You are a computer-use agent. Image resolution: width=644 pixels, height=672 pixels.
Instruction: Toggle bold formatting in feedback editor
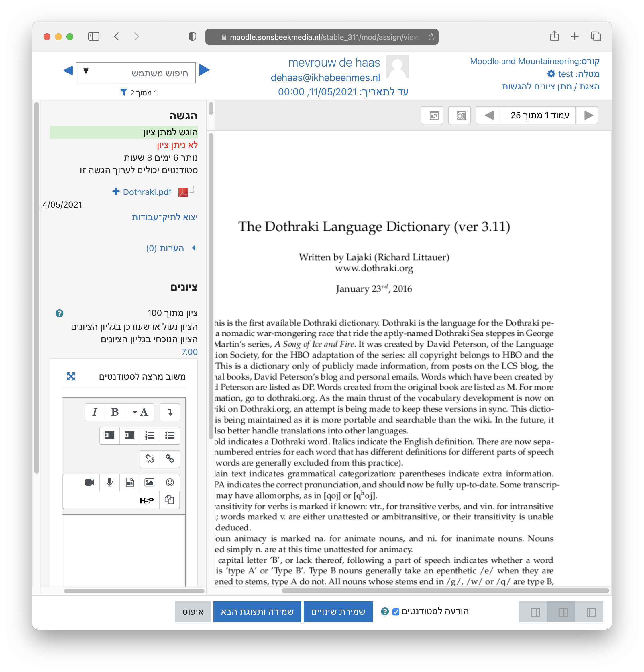coord(115,412)
